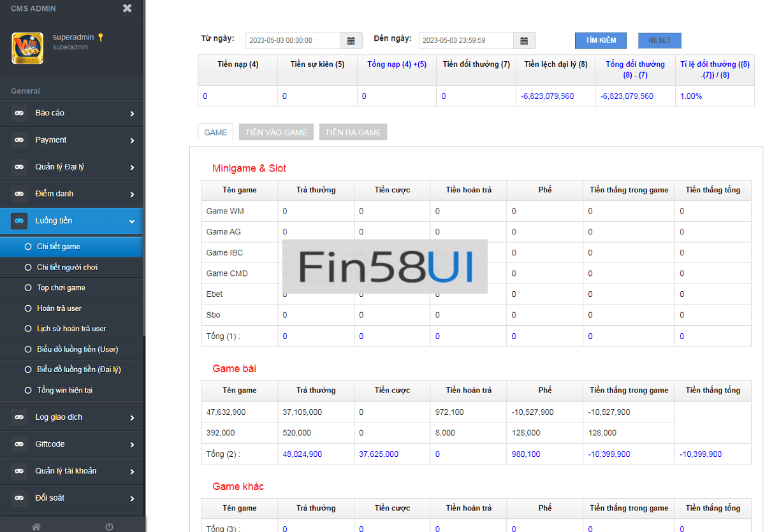This screenshot has height=532, width=765.
Task: Click the calendar icon beside Từ ngày
Action: tap(351, 41)
